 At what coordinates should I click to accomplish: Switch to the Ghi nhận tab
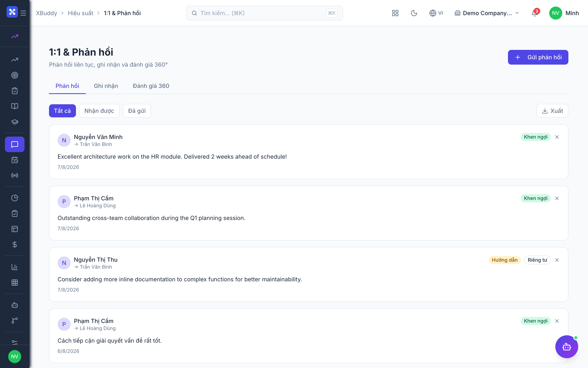tap(106, 86)
